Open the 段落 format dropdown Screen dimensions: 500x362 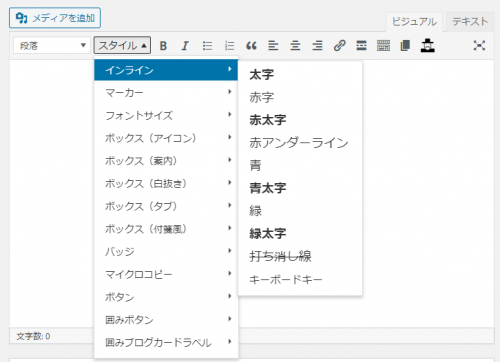point(52,45)
